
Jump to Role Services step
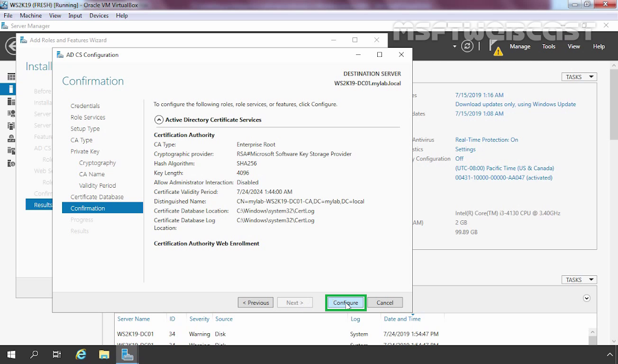pos(88,117)
